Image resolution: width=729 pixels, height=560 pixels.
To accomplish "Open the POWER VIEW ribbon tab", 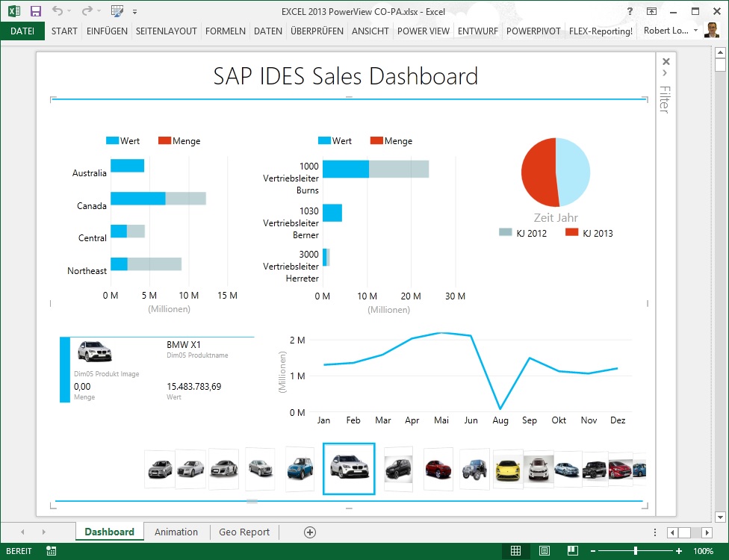I will pos(423,31).
